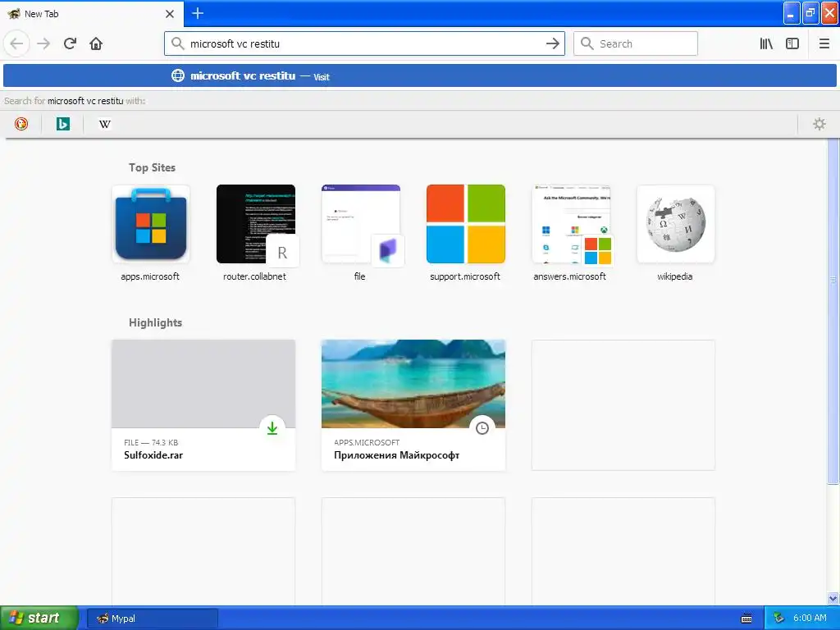The height and width of the screenshot is (630, 840).
Task: Visit the microsoft vc restitu suggestion
Action: (x=420, y=75)
